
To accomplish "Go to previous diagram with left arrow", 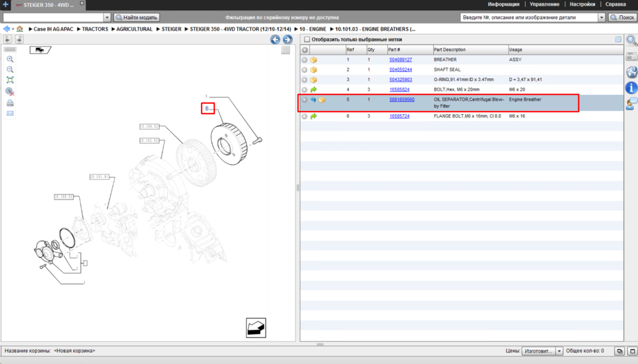I will pyautogui.click(x=275, y=40).
